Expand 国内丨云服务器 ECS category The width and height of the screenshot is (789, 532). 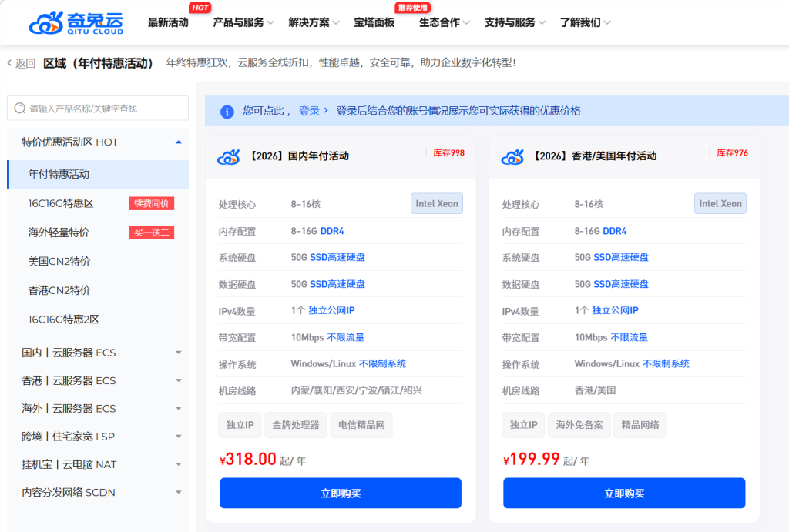coord(178,353)
